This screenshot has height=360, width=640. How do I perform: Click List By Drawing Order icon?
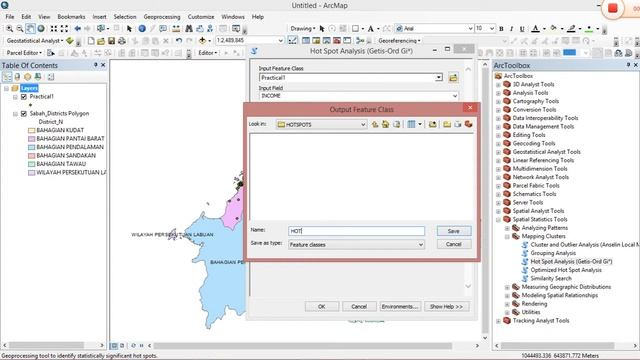(7, 77)
